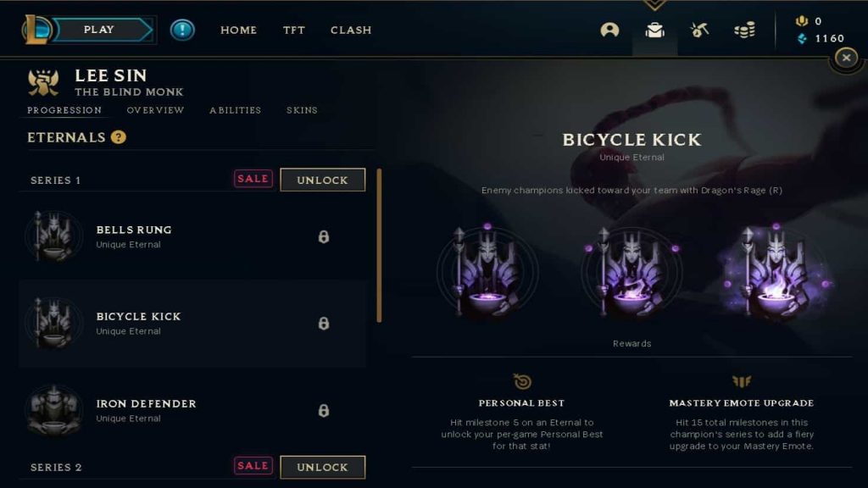Select the Bicycle Kick Eternal entry
The width and height of the screenshot is (868, 488).
tap(192, 324)
